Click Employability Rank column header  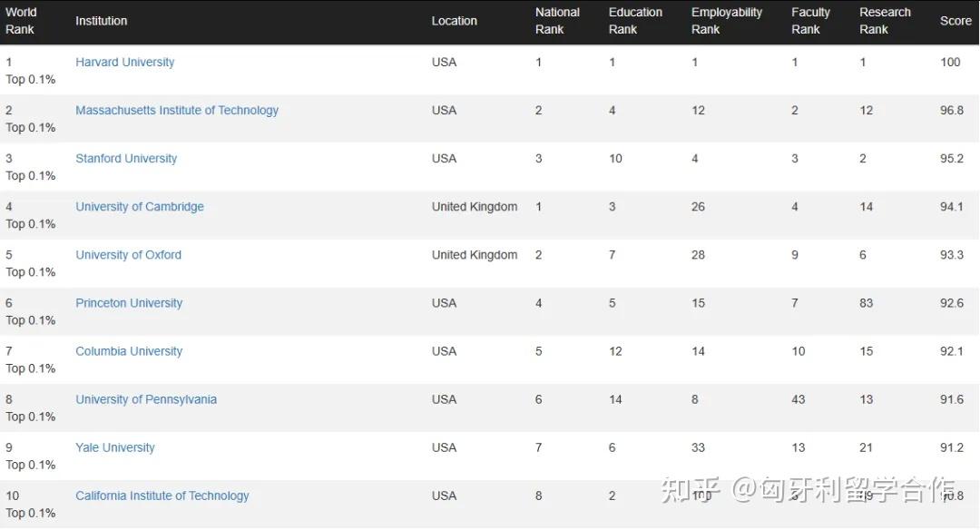pyautogui.click(x=726, y=21)
